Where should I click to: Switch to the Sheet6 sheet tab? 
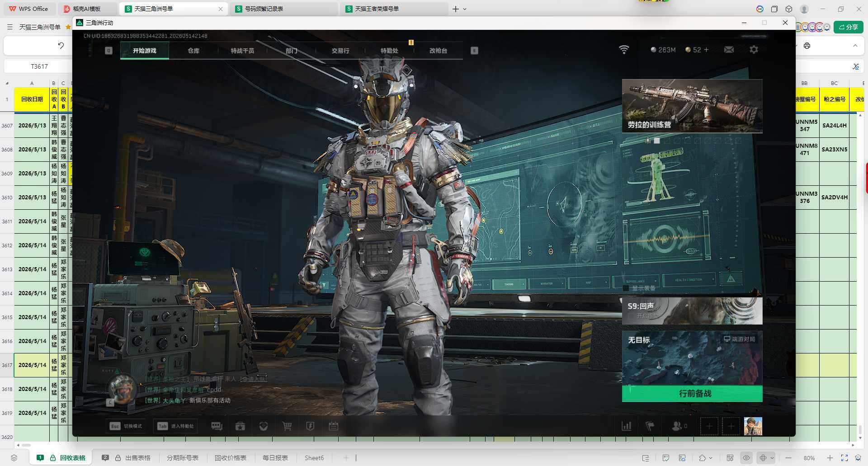[314, 458]
